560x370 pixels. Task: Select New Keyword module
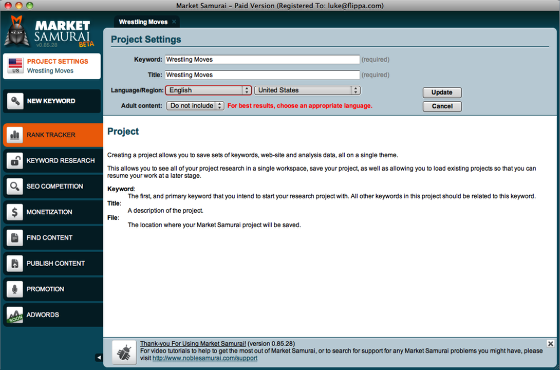(x=52, y=101)
